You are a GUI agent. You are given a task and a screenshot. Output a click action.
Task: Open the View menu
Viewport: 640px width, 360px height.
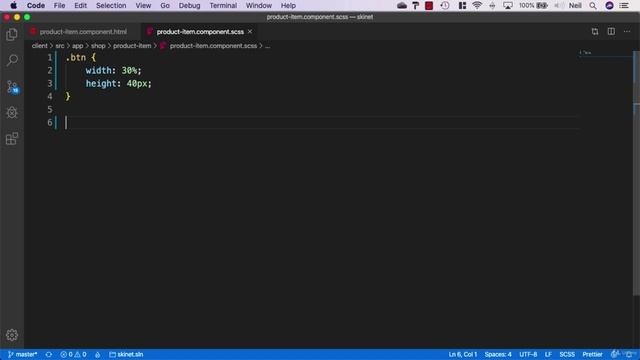click(x=143, y=5)
